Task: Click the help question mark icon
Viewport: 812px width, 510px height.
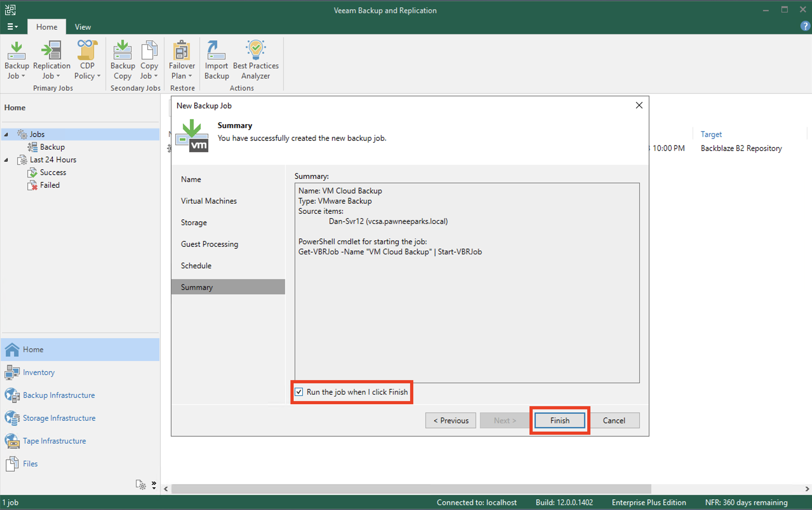Action: pyautogui.click(x=805, y=26)
